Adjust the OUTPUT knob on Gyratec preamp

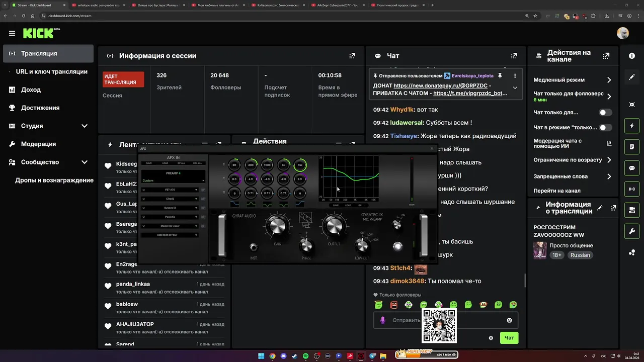click(335, 226)
